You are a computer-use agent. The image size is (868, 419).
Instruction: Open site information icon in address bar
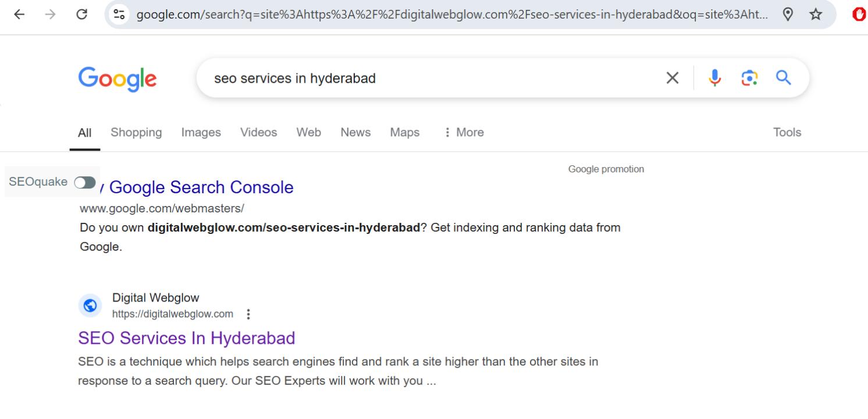[x=120, y=15]
